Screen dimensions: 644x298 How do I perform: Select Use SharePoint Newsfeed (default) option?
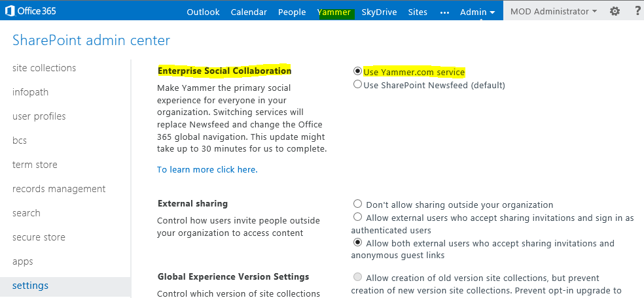click(357, 84)
